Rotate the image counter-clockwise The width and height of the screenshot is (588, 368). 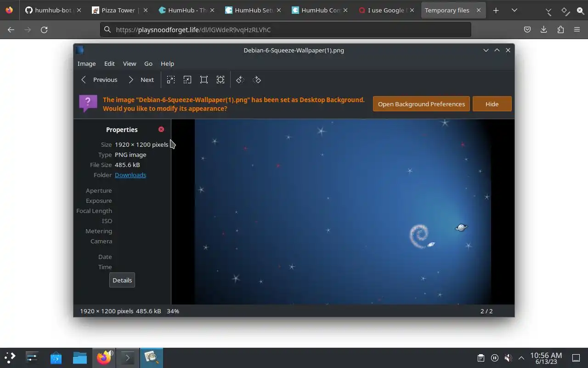click(x=240, y=80)
